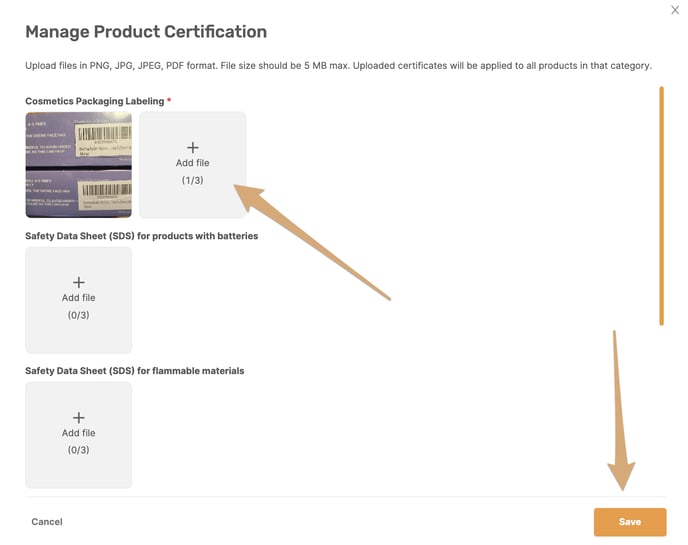Click the (0/3) counter under batteries SDS
Viewport: 688px width, 545px height.
point(79,315)
